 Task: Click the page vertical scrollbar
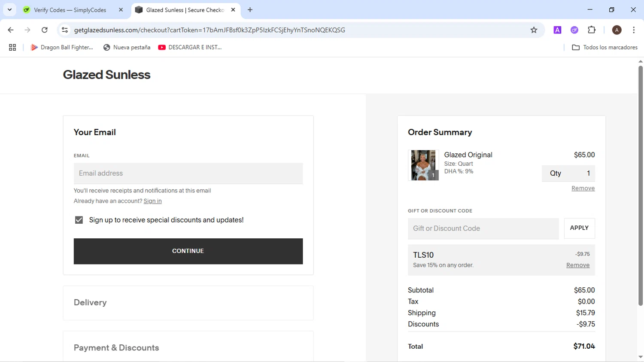[x=640, y=186]
